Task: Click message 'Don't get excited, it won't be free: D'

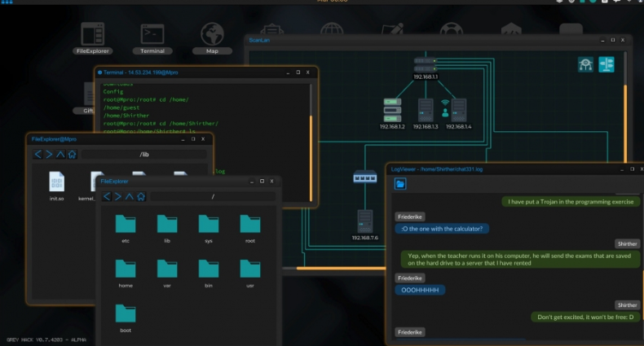Action: coord(585,317)
